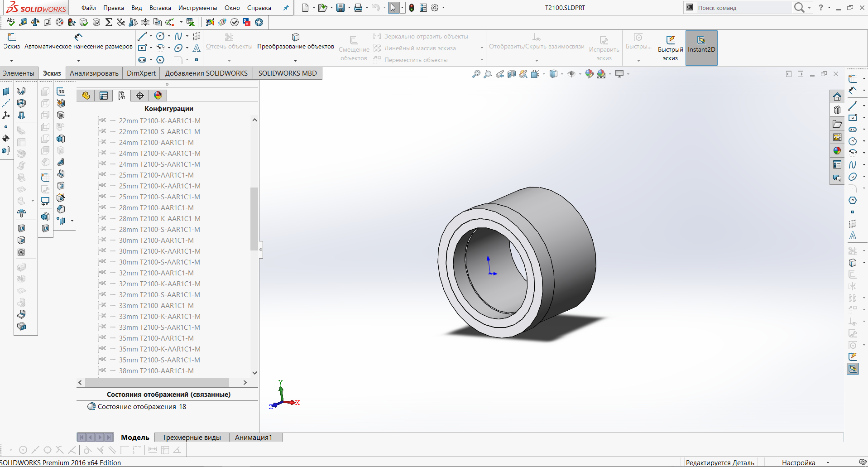Select Состояние отображения-18 display state
This screenshot has height=467, width=868.
(142, 406)
